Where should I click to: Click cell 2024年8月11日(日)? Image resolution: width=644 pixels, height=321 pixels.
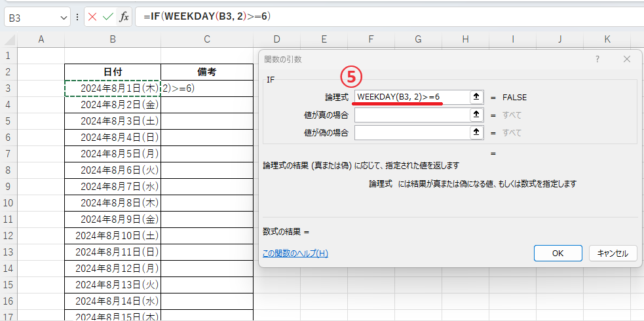tap(113, 252)
